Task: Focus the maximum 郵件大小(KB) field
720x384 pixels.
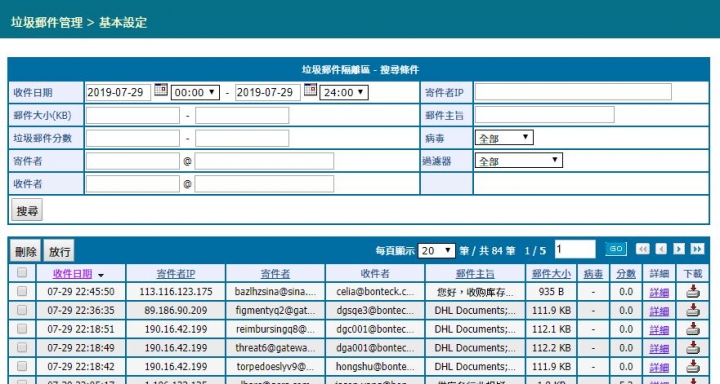Action: point(242,115)
